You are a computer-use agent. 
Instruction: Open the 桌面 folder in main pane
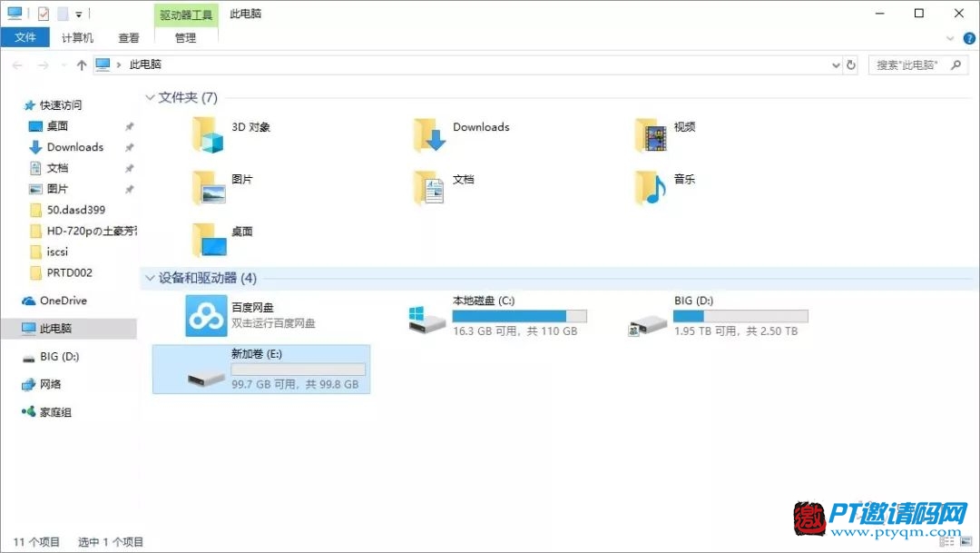coord(209,240)
